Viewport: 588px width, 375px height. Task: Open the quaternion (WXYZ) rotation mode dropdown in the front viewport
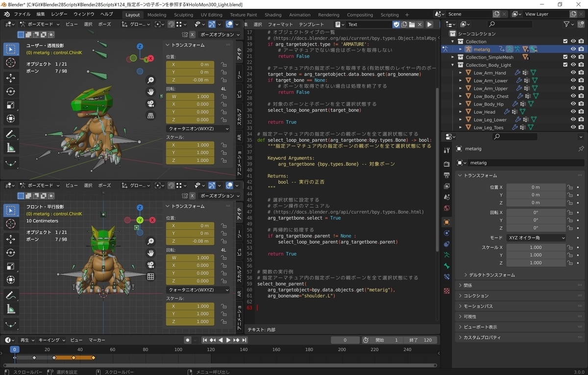198,290
